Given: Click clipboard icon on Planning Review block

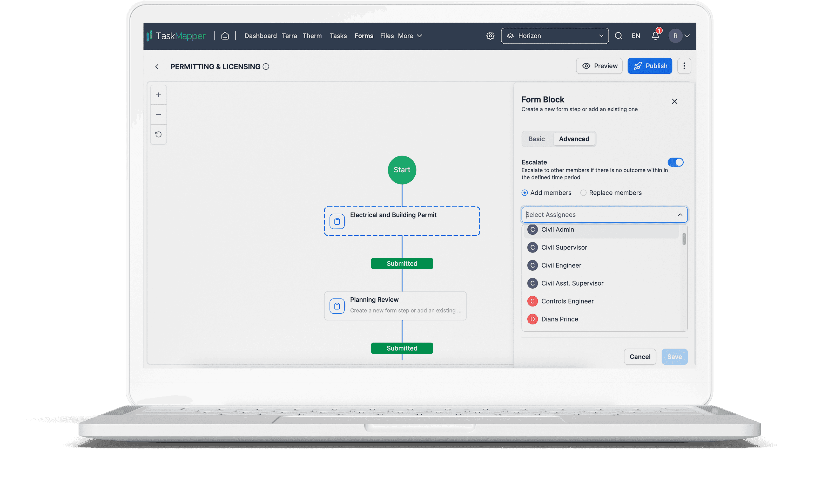Looking at the screenshot, I should click(337, 306).
